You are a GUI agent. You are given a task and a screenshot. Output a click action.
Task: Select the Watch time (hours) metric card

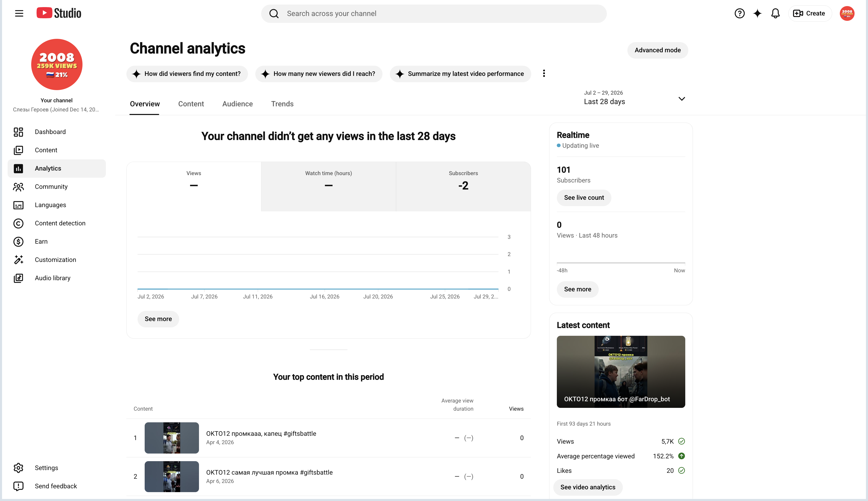329,187
